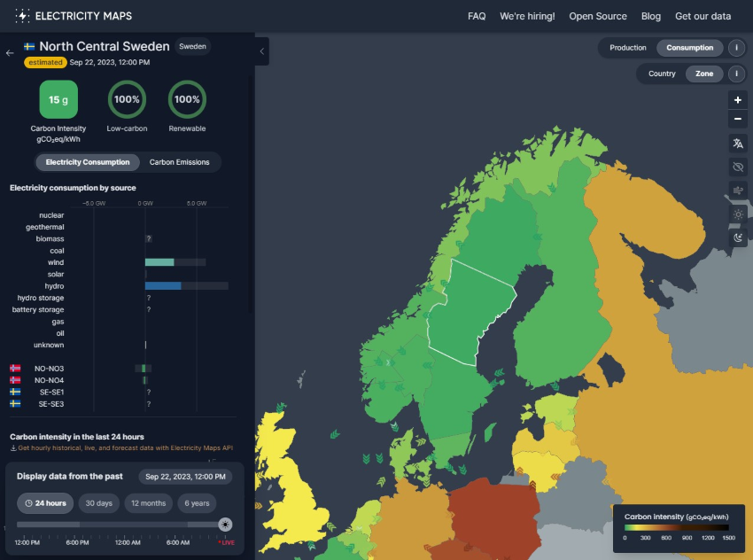The width and height of the screenshot is (753, 560).
Task: Open the Sweden country tag
Action: [192, 46]
